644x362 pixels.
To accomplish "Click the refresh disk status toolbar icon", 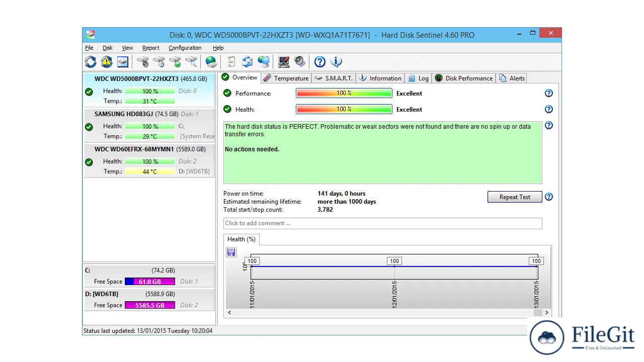I will [91, 62].
